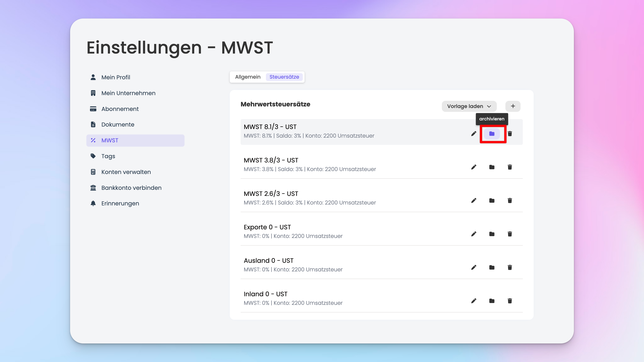Delete the MWST 3.8/3 - UST rate
Screen dimensions: 644x362
(510, 167)
